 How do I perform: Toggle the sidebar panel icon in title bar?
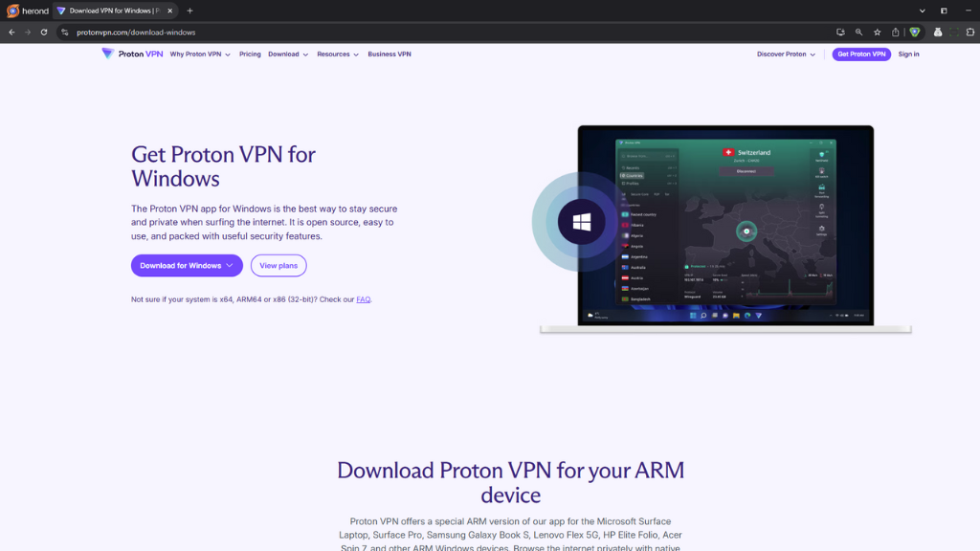coord(944,11)
